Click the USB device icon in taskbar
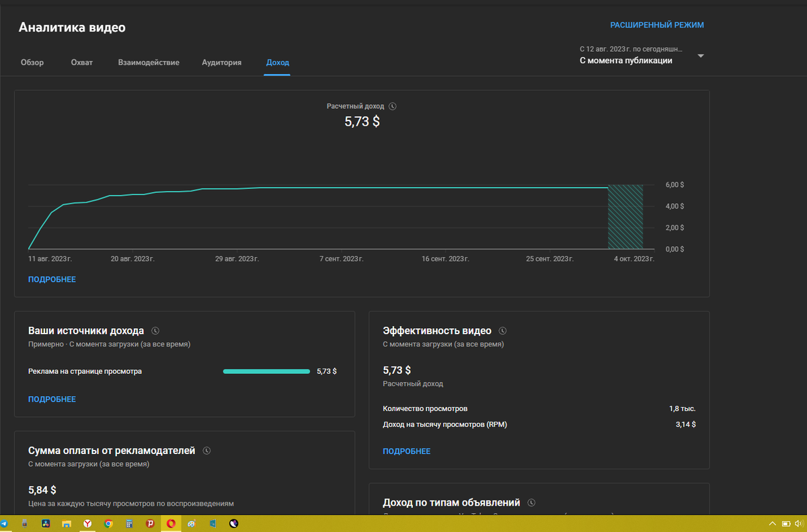The image size is (807, 532). (25, 523)
